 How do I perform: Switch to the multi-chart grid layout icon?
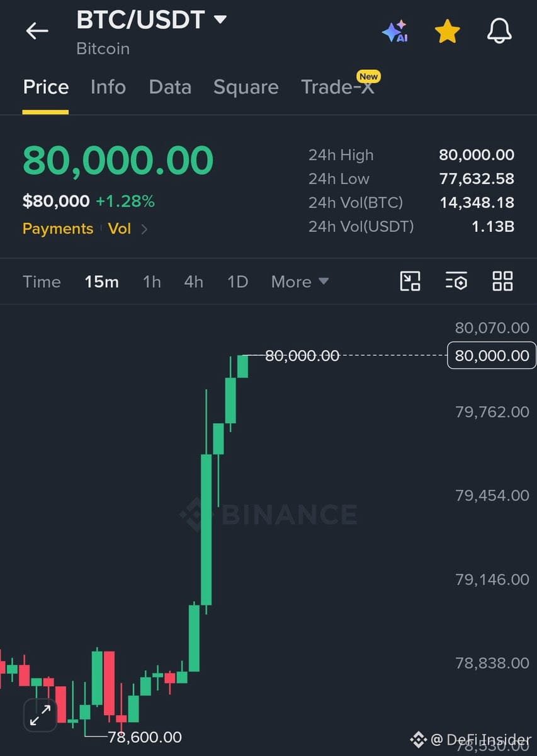click(x=502, y=281)
